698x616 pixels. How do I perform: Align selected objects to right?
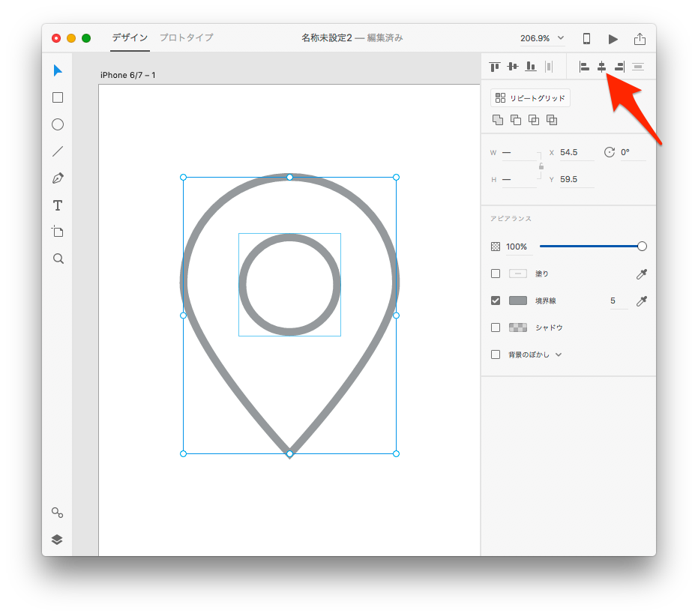pyautogui.click(x=619, y=67)
